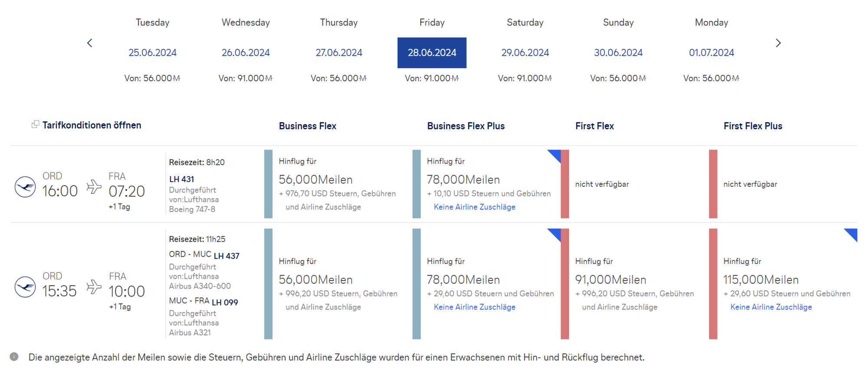Image resolution: width=868 pixels, height=372 pixels.
Task: Click airplane icon of the 15:35 departure
Action: click(x=94, y=287)
